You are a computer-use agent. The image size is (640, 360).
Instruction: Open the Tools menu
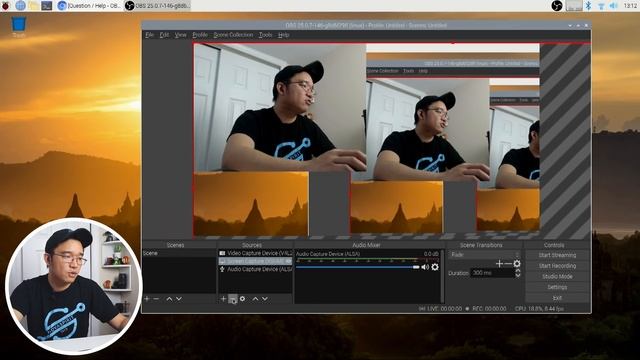click(265, 35)
